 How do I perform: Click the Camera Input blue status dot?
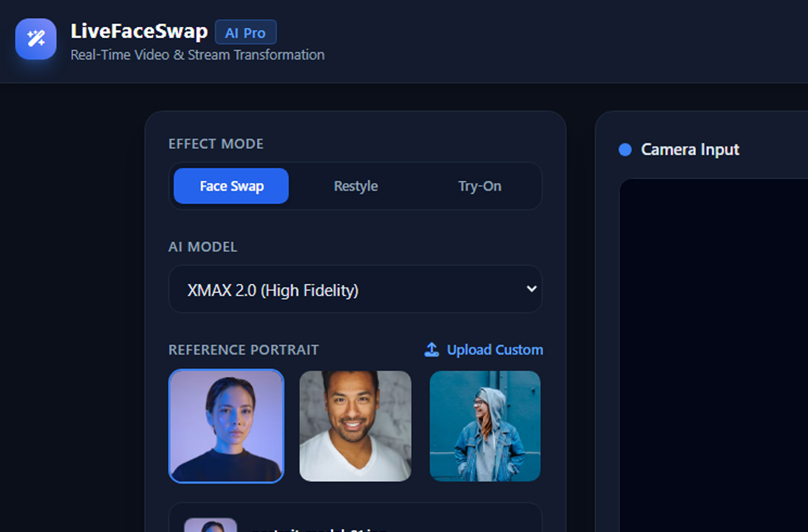[x=625, y=150]
